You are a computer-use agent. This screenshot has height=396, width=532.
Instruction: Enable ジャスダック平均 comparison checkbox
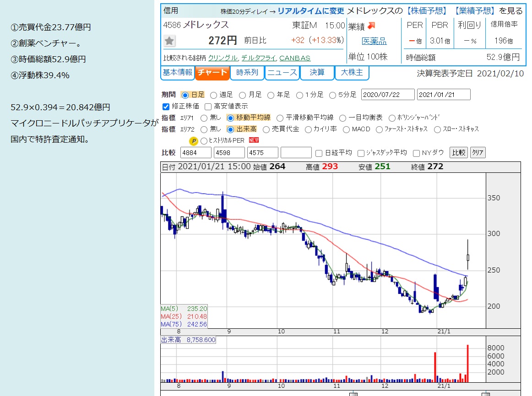(361, 154)
